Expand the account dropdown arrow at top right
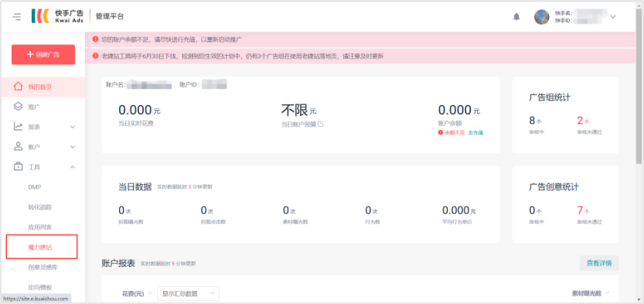The width and height of the screenshot is (644, 304). pos(613,17)
